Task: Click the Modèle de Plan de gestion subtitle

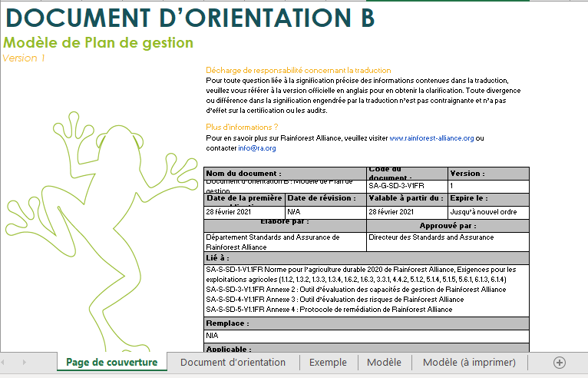Action: [98, 43]
